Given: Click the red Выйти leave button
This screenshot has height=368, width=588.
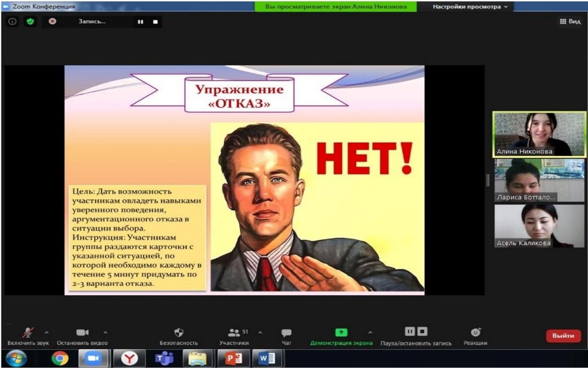Looking at the screenshot, I should tap(563, 336).
